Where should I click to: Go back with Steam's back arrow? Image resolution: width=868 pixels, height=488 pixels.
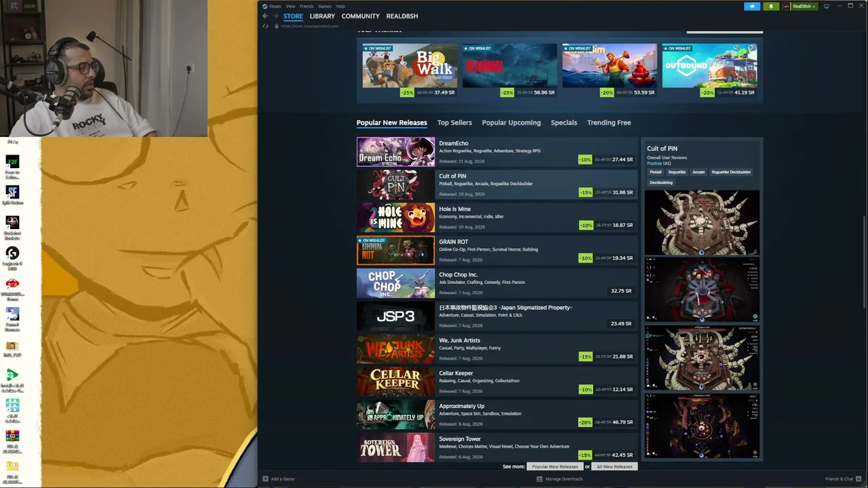coord(265,16)
